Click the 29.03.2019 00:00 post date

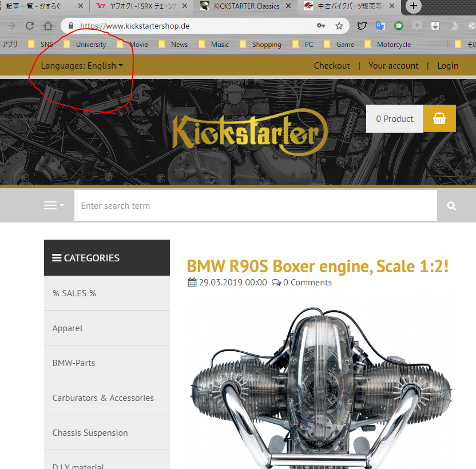(x=227, y=283)
